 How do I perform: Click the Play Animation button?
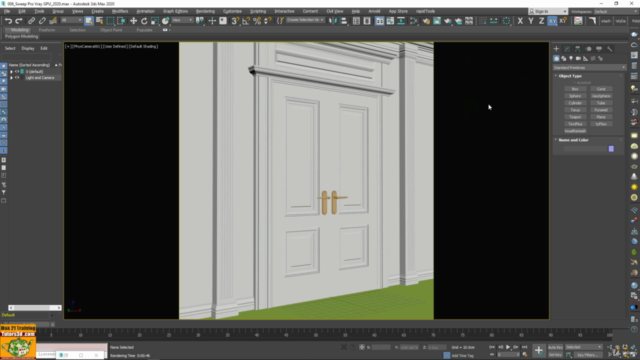508,347
